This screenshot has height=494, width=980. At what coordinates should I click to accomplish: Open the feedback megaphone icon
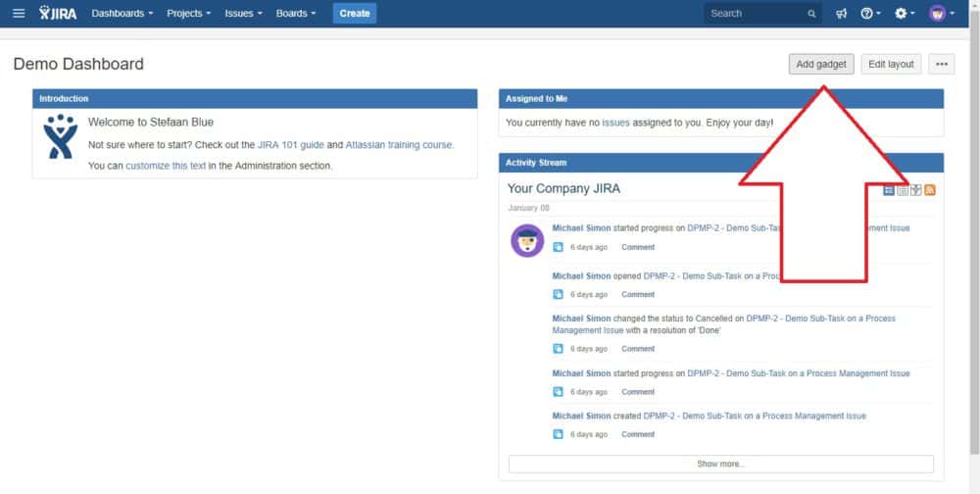pyautogui.click(x=841, y=13)
